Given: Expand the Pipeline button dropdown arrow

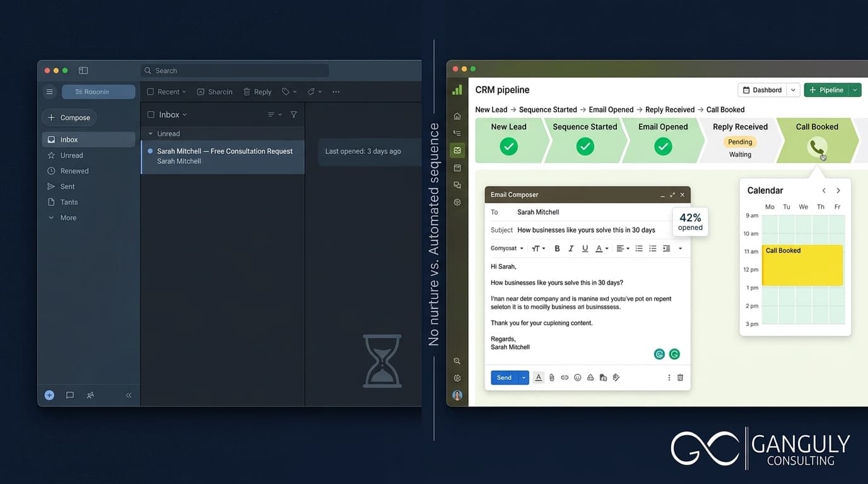Looking at the screenshot, I should (x=855, y=90).
